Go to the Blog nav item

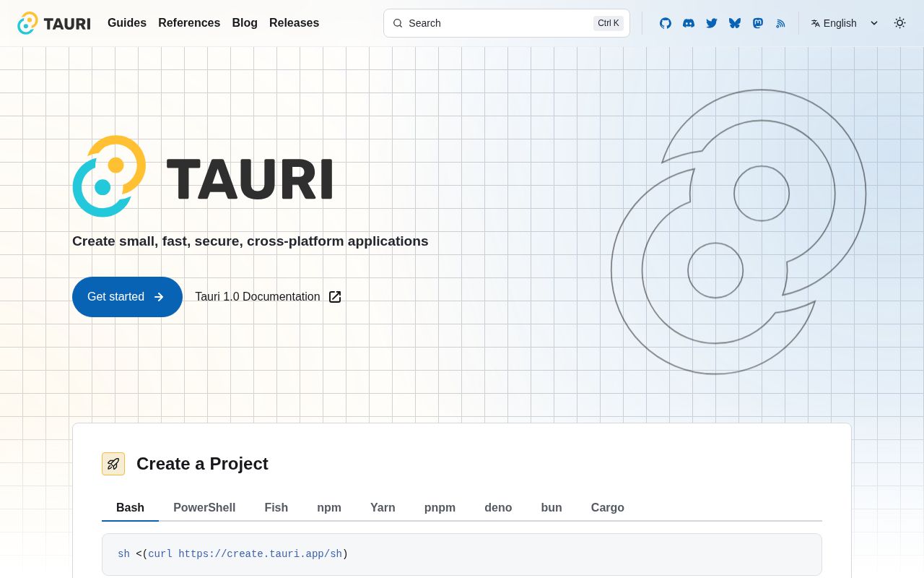coord(245,22)
